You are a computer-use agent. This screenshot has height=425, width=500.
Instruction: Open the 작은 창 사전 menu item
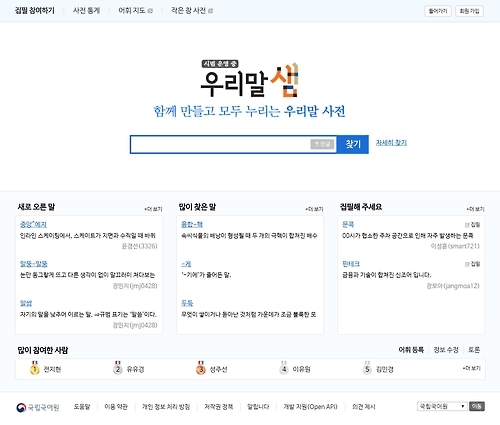click(x=188, y=11)
